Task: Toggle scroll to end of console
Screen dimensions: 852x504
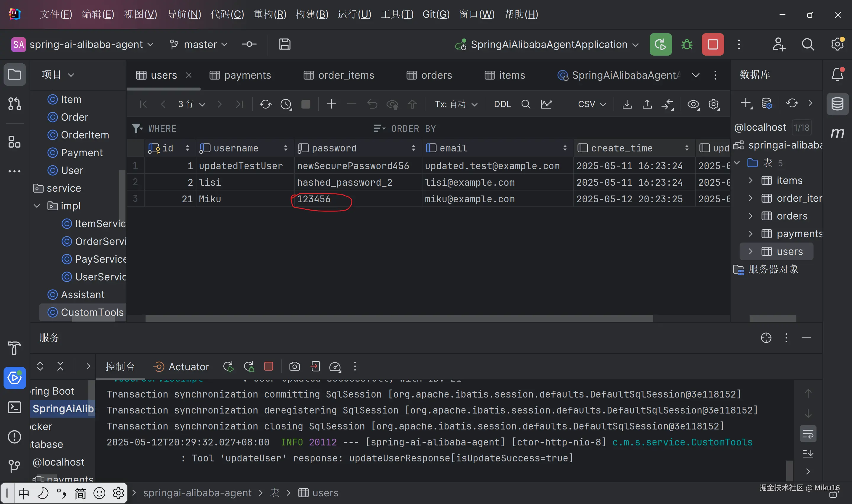Action: pos(808,453)
